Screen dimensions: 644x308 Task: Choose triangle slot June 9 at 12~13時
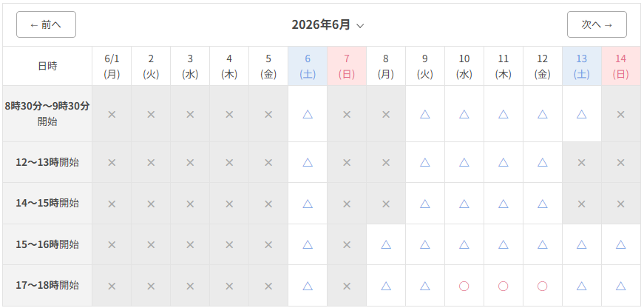coord(424,162)
